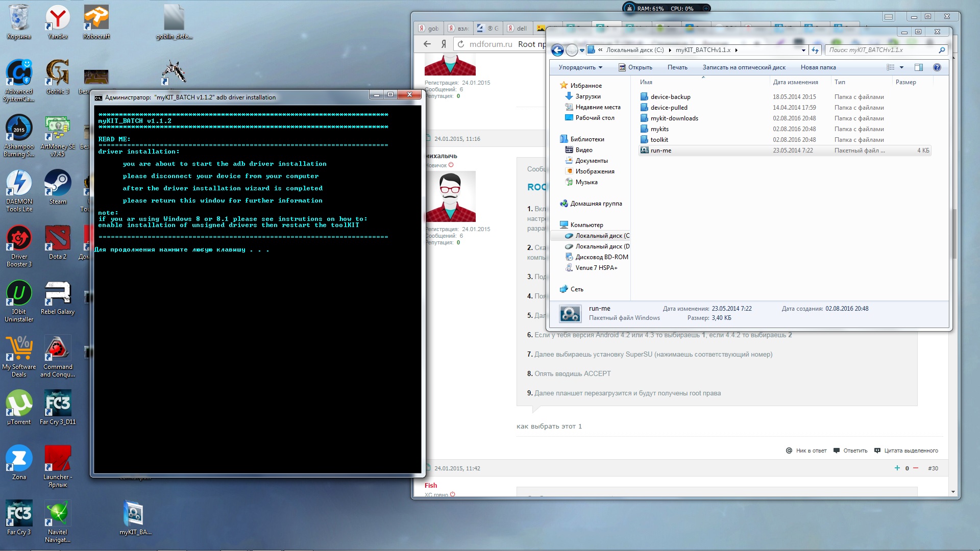Click Записать на оптический диск
Viewport: 980px width, 551px height.
tap(744, 67)
